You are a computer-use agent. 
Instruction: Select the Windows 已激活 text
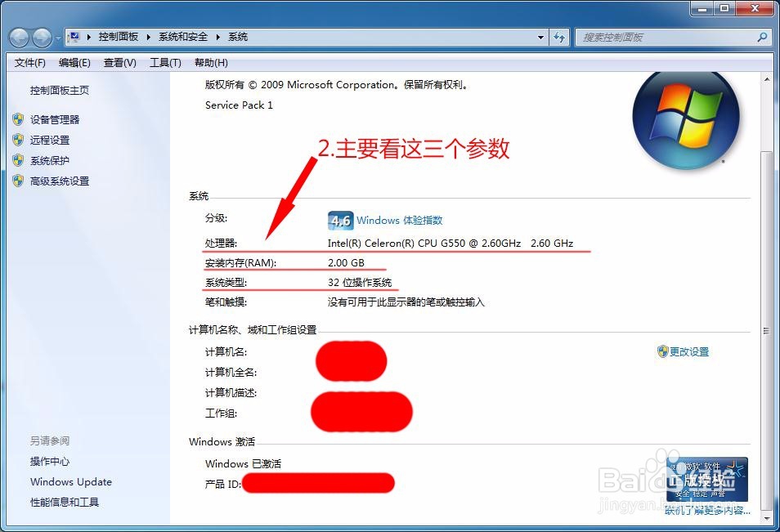[x=243, y=464]
